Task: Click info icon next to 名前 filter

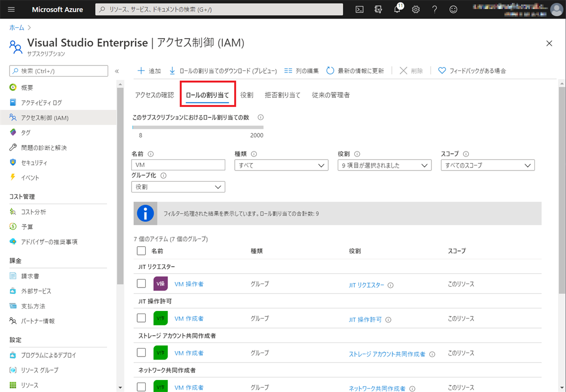Action: (151, 154)
